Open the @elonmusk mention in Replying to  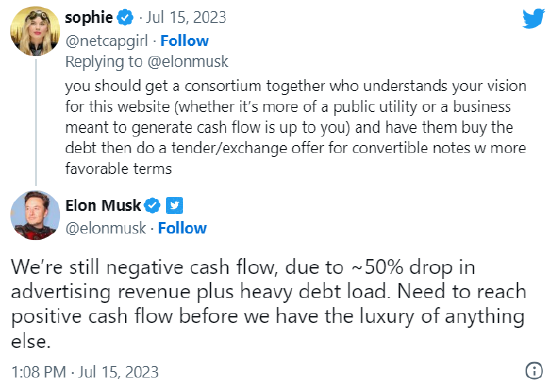188,62
